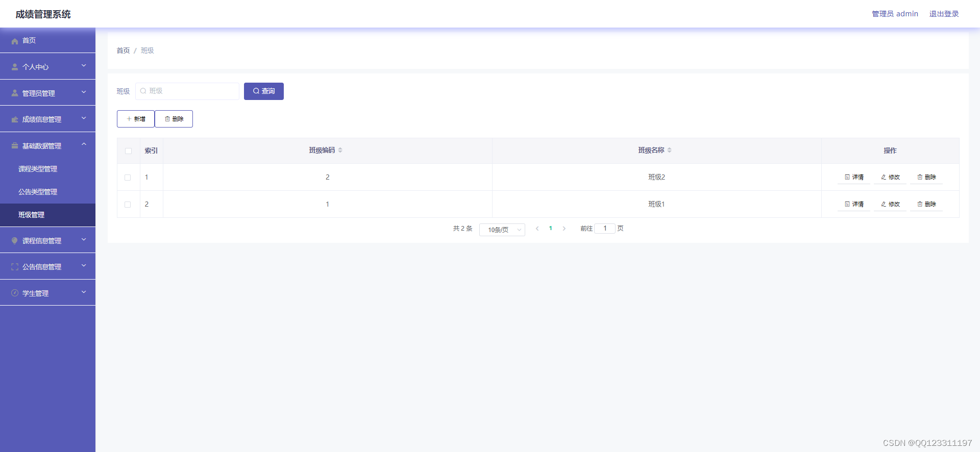Collapse the 基础数据管理 menu chevron
The image size is (980, 452).
click(84, 145)
